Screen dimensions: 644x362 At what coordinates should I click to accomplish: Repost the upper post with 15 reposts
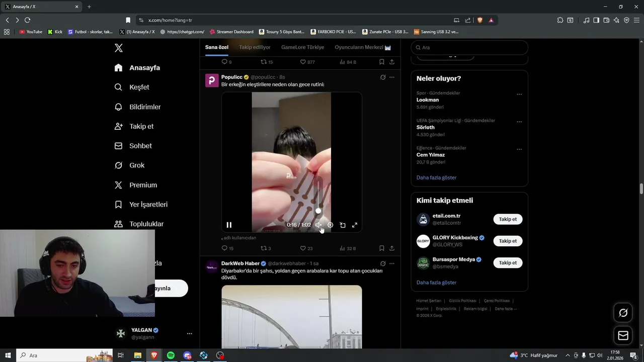pyautogui.click(x=267, y=62)
